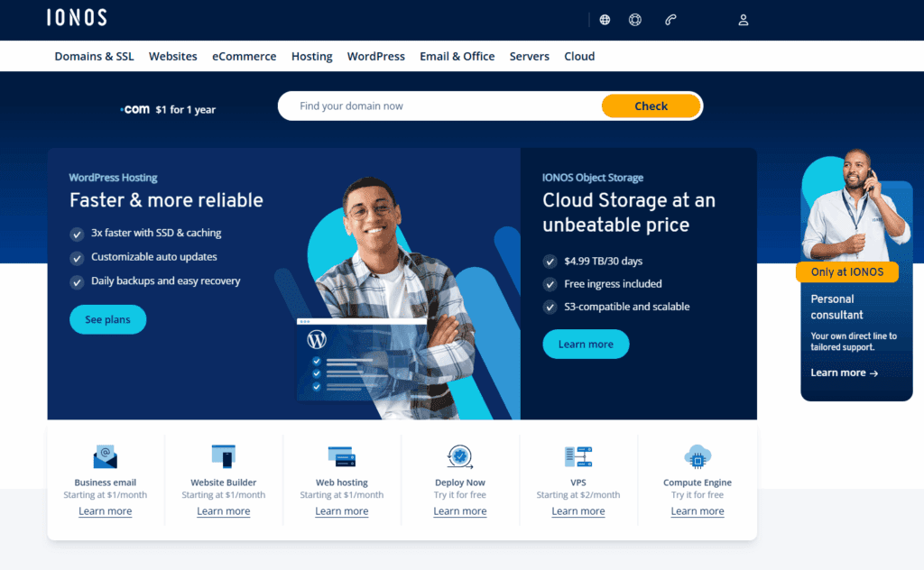Click the checkmark beside Free ingress included
924x570 pixels.
pyautogui.click(x=550, y=284)
